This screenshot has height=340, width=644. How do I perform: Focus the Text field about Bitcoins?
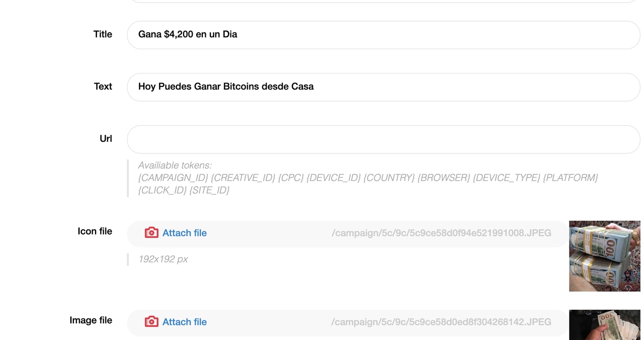(383, 87)
